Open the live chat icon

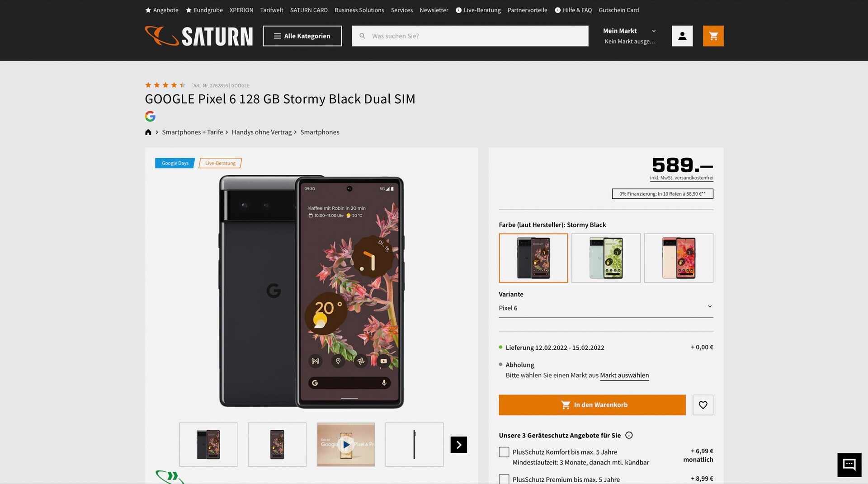point(849,465)
